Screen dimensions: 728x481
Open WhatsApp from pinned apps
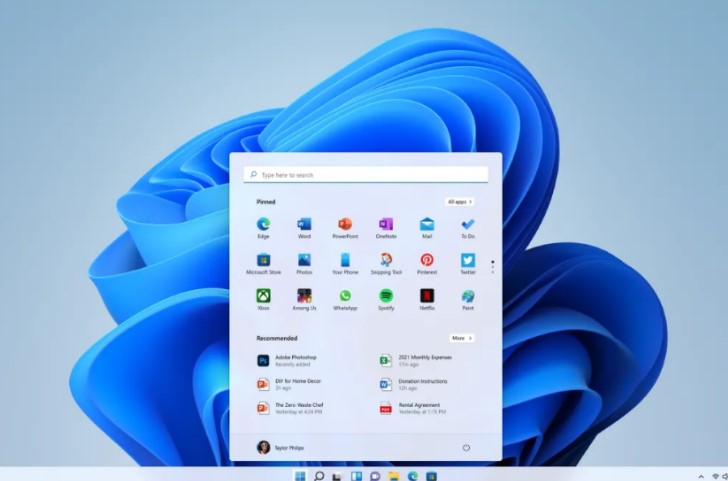[x=345, y=297]
